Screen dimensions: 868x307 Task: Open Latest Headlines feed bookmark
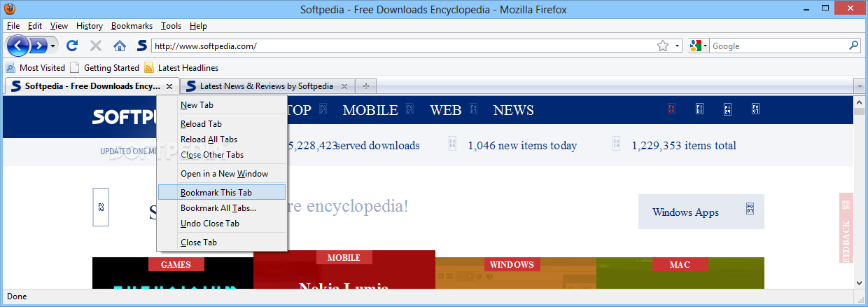[181, 68]
